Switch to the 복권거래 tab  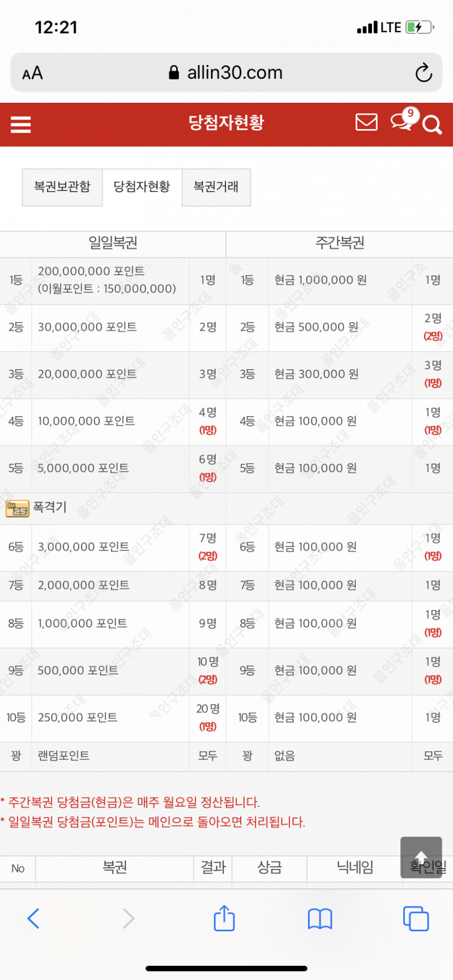pos(216,187)
